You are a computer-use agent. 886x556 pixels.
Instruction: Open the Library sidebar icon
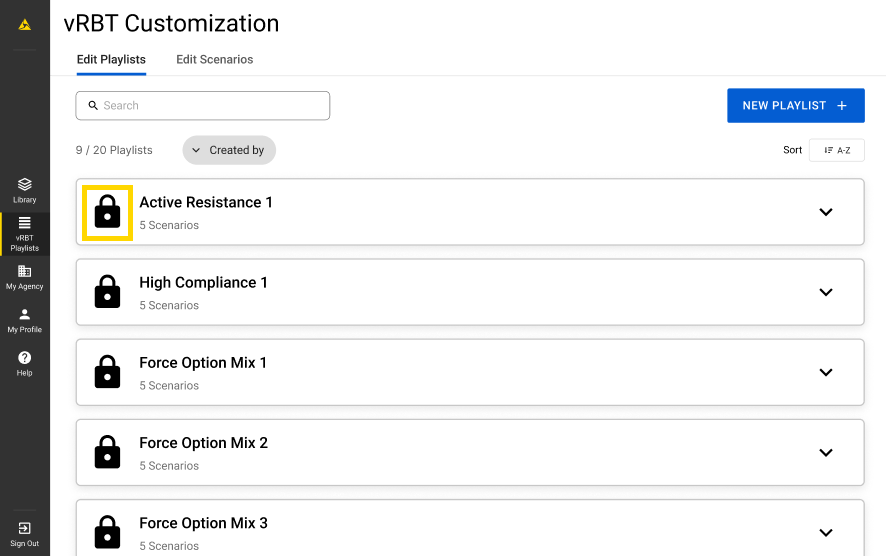pos(25,190)
